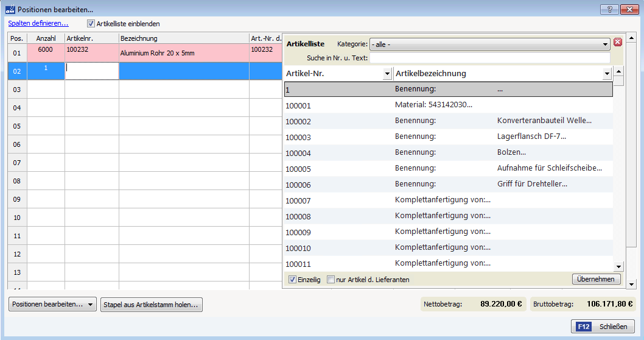Select article 100010 row
644x340 pixels.
449,247
